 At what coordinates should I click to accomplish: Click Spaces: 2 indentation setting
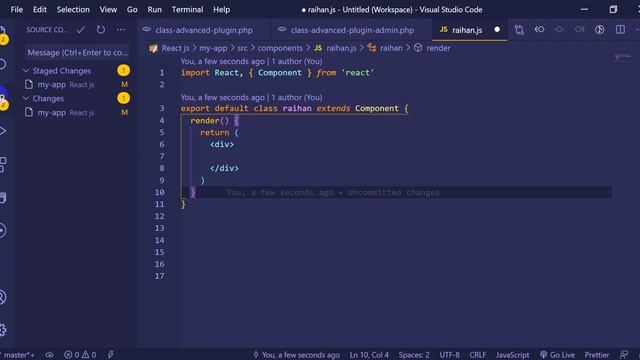point(414,355)
